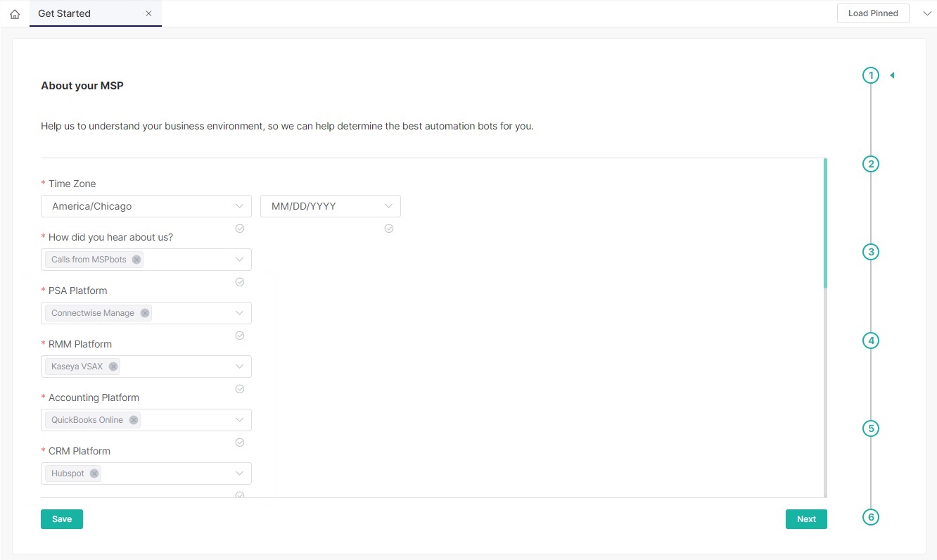Viewport: 937px width, 560px height.
Task: Close the Get Started tab
Action: (x=148, y=13)
